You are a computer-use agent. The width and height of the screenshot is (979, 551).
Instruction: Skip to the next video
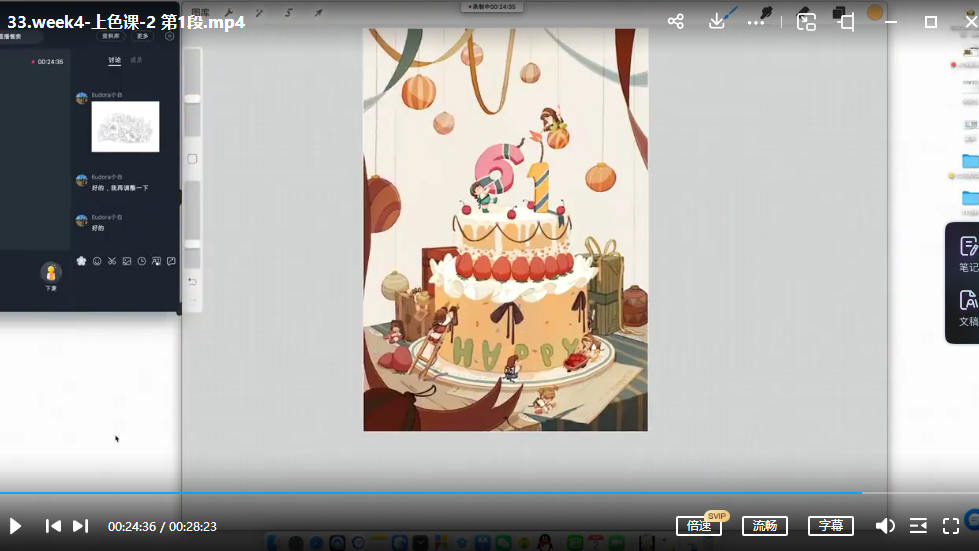coord(81,526)
